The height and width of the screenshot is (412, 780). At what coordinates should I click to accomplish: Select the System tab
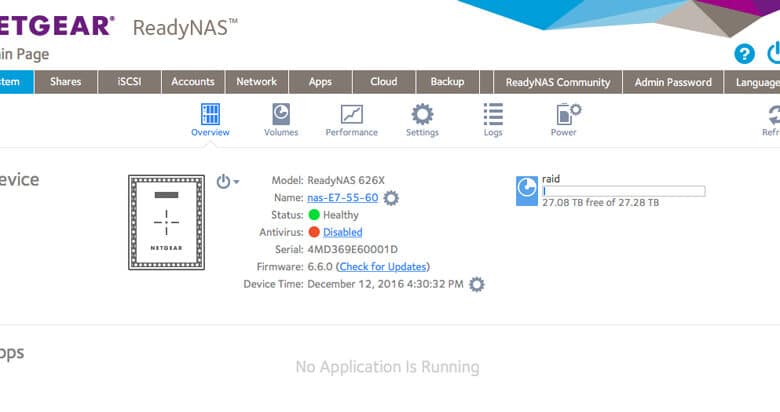point(16,82)
